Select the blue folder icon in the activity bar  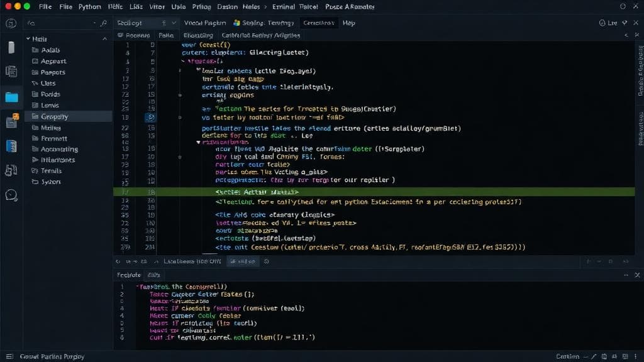(11, 97)
